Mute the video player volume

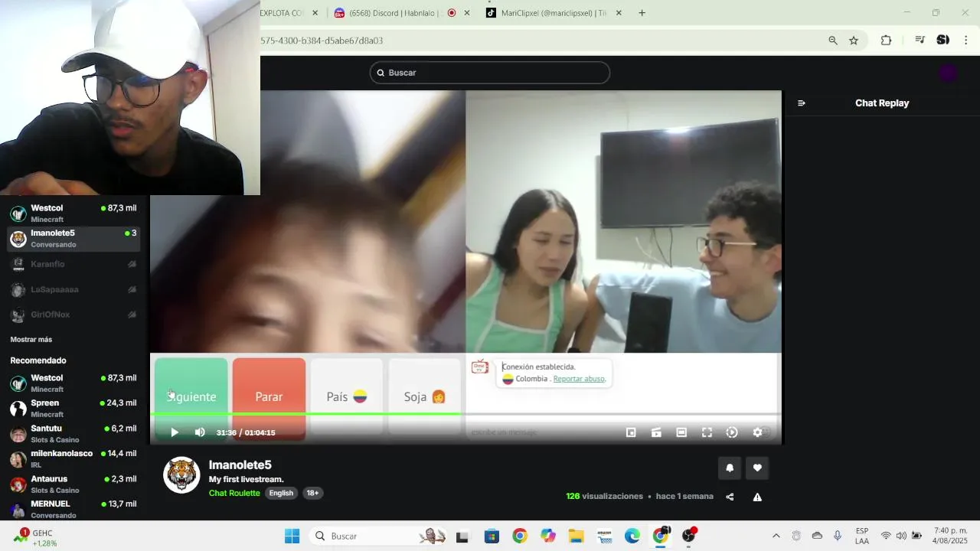coord(200,432)
